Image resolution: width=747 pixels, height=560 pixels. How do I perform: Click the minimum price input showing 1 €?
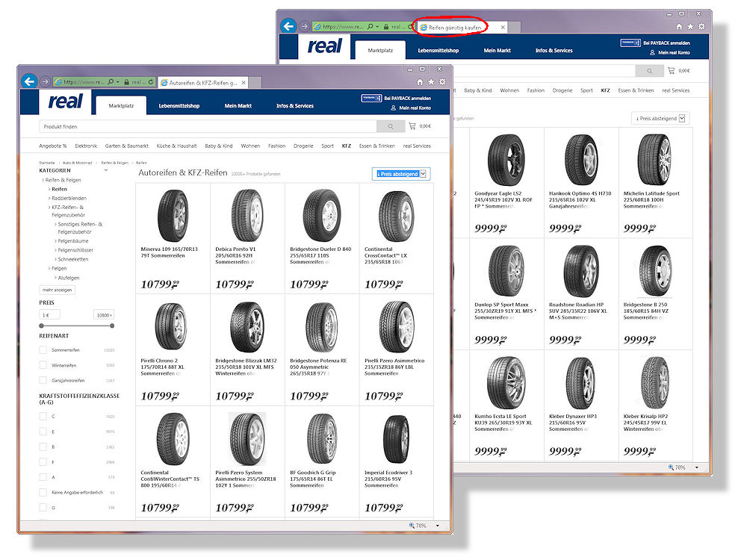(x=49, y=315)
